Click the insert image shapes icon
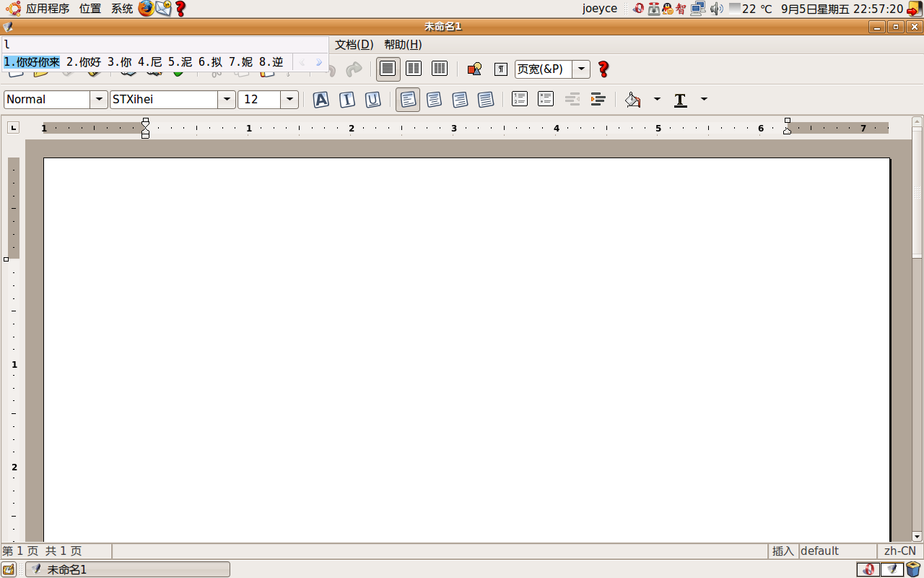The width and height of the screenshot is (924, 578). tap(474, 69)
